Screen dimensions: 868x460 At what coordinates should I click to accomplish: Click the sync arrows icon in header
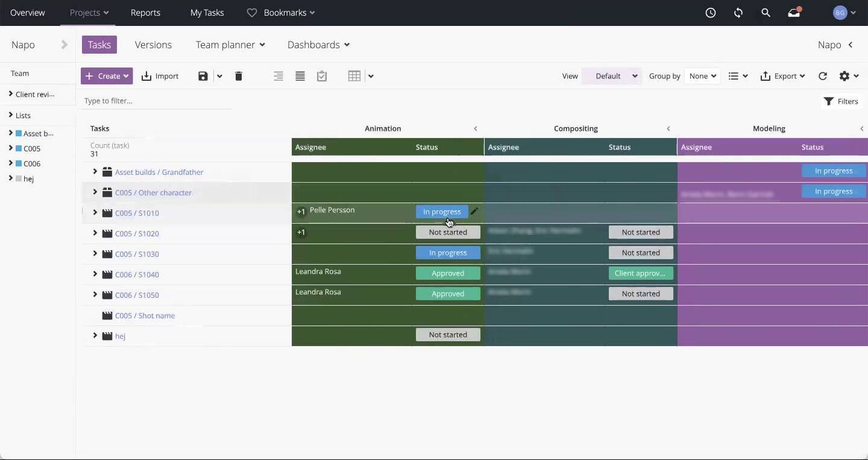point(738,13)
